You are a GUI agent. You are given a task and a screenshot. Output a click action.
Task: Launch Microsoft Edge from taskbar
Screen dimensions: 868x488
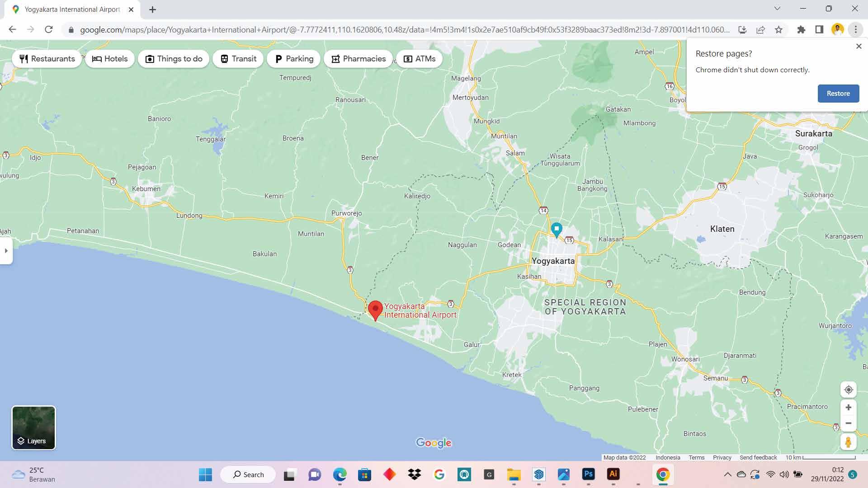[340, 474]
